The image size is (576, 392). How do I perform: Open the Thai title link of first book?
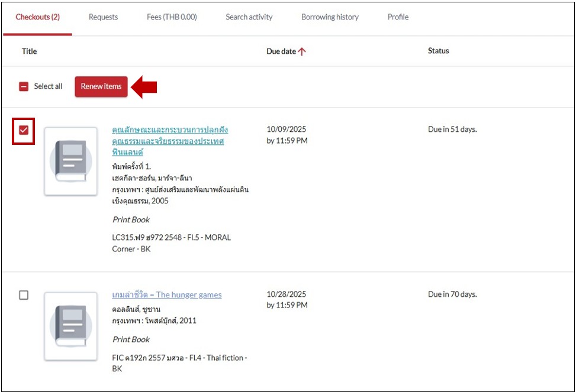[x=169, y=141]
